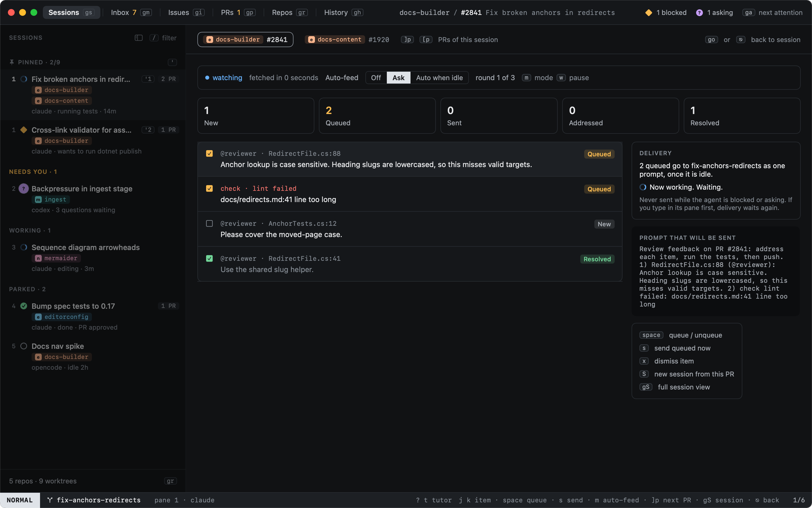812x508 pixels.
Task: Switch to the PRs tab
Action: coord(238,12)
